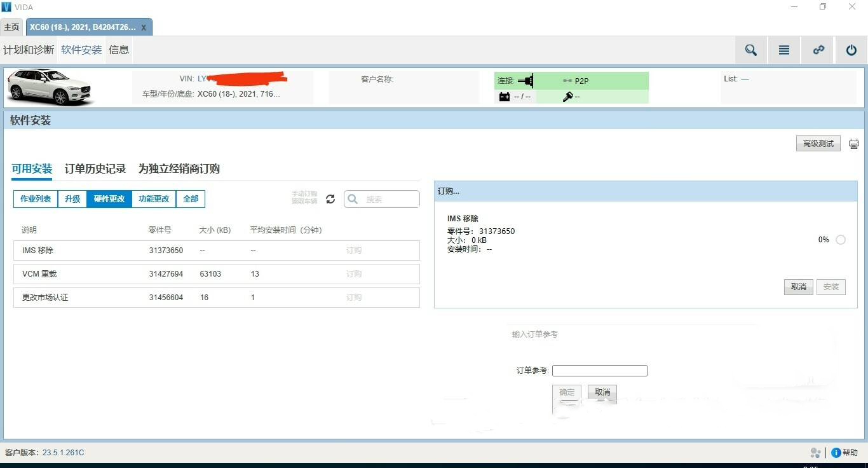Open 软件安装 menu
This screenshot has width=868, height=468.
81,50
